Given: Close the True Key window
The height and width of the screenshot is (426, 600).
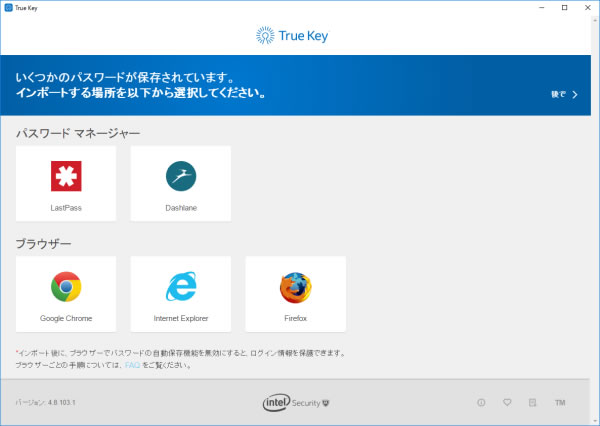Looking at the screenshot, I should click(x=588, y=8).
